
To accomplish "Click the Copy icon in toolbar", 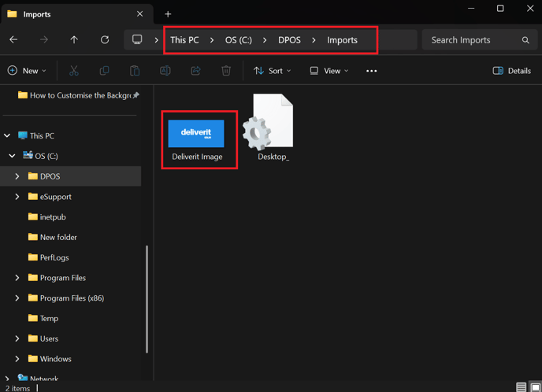I will pos(104,71).
